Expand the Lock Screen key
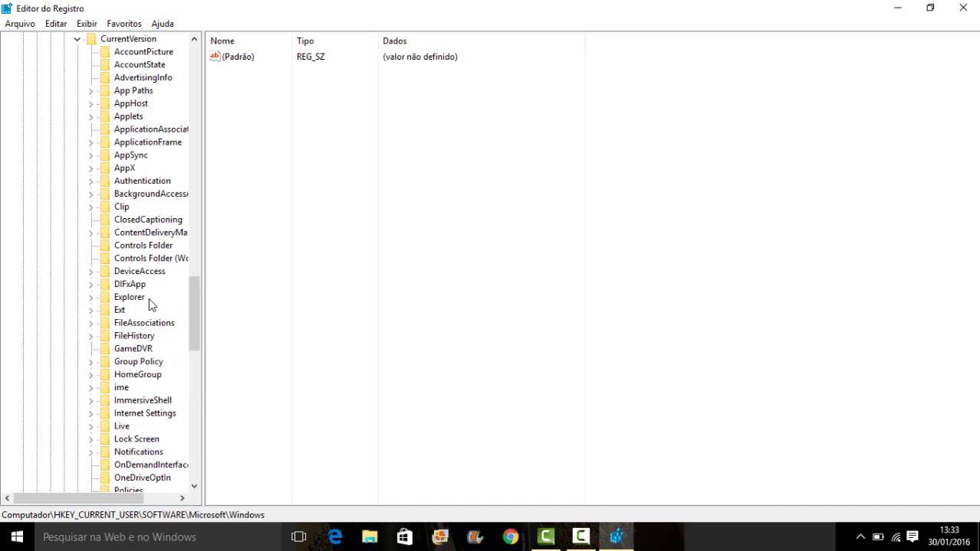 point(91,439)
